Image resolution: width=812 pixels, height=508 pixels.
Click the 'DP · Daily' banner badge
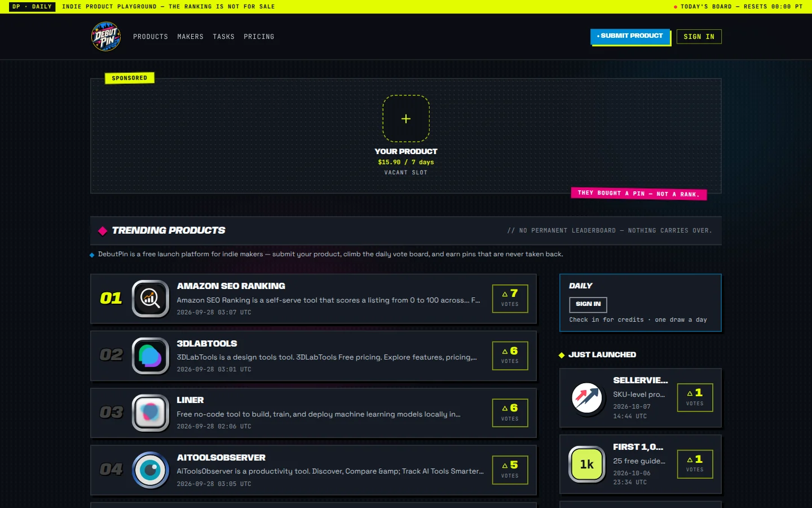[x=32, y=7]
